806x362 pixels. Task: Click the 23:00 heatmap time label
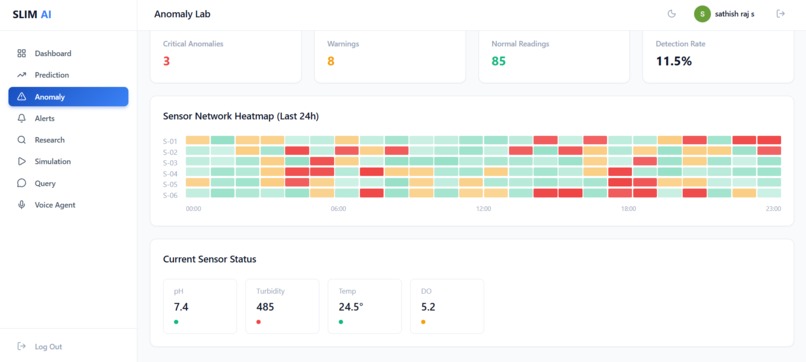point(773,209)
